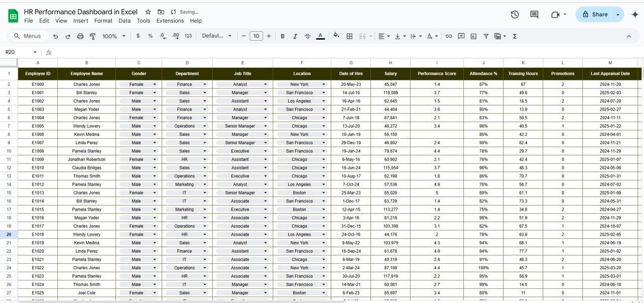Start a video call with the camera icon
This screenshot has width=644, height=303.
[x=555, y=15]
